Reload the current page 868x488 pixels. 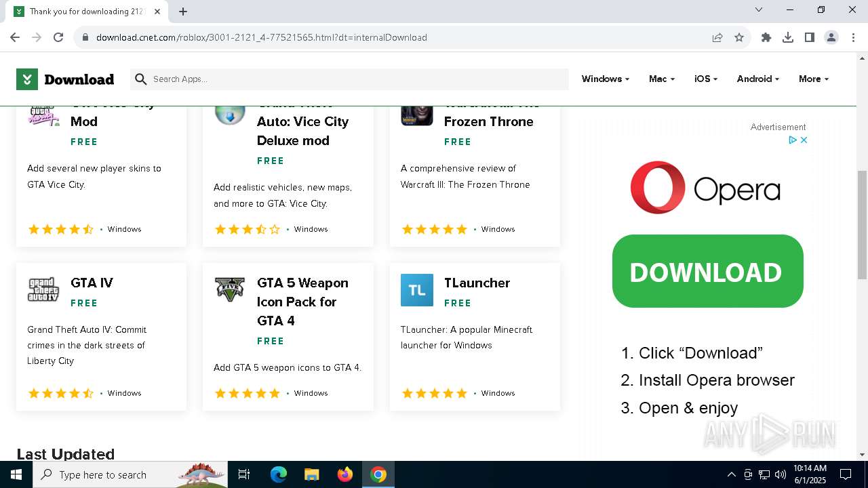coord(58,37)
